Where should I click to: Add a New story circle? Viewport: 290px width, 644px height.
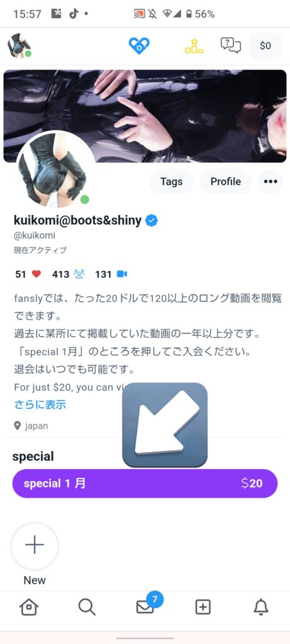[x=35, y=546]
